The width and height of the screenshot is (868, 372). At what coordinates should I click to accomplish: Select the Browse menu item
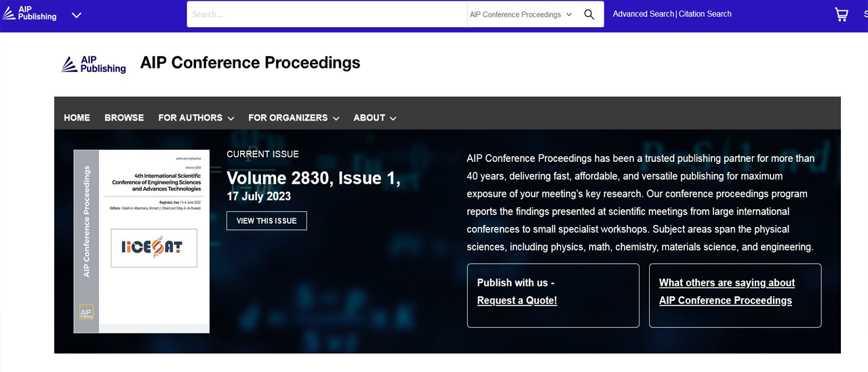(x=124, y=118)
